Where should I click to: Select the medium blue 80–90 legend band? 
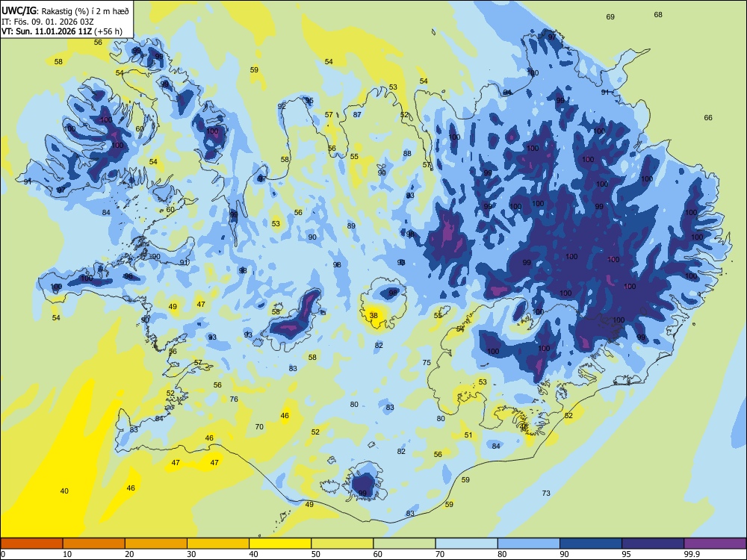click(529, 544)
